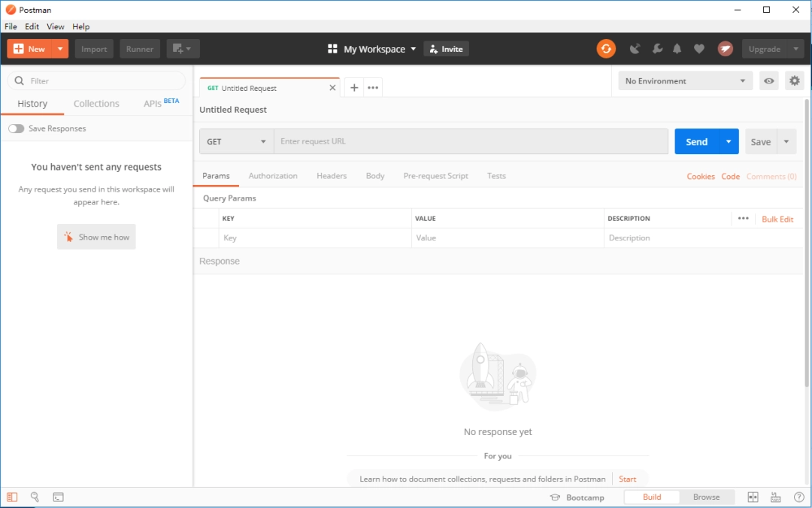This screenshot has width=812, height=508.
Task: Enable the Save Responses toggle
Action: pos(16,129)
